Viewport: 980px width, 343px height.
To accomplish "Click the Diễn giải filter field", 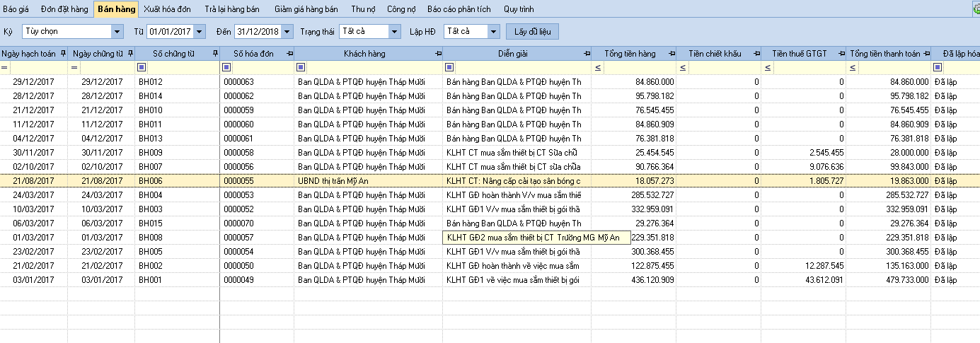I will (522, 68).
